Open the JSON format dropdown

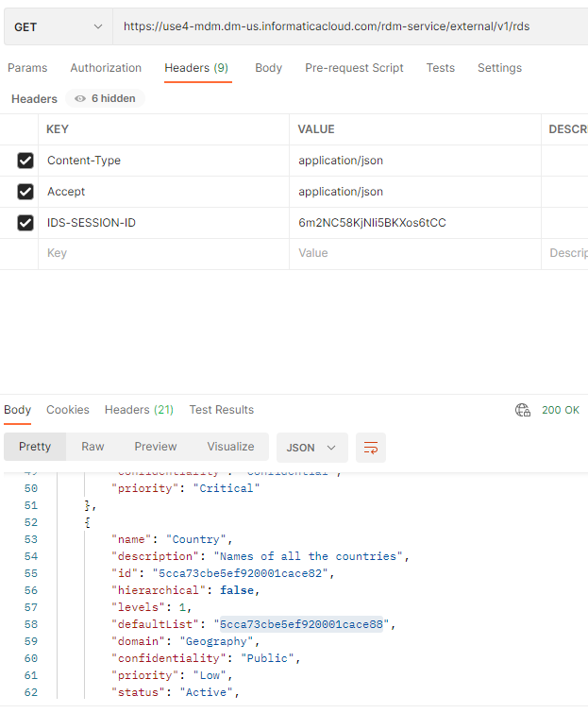pyautogui.click(x=312, y=448)
